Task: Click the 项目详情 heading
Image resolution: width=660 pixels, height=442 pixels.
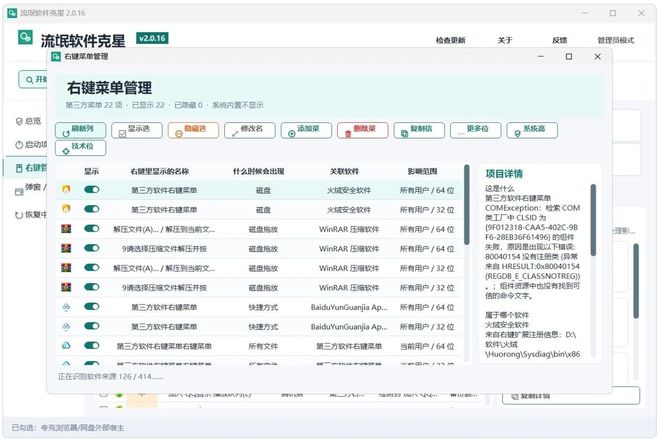Action: 504,174
